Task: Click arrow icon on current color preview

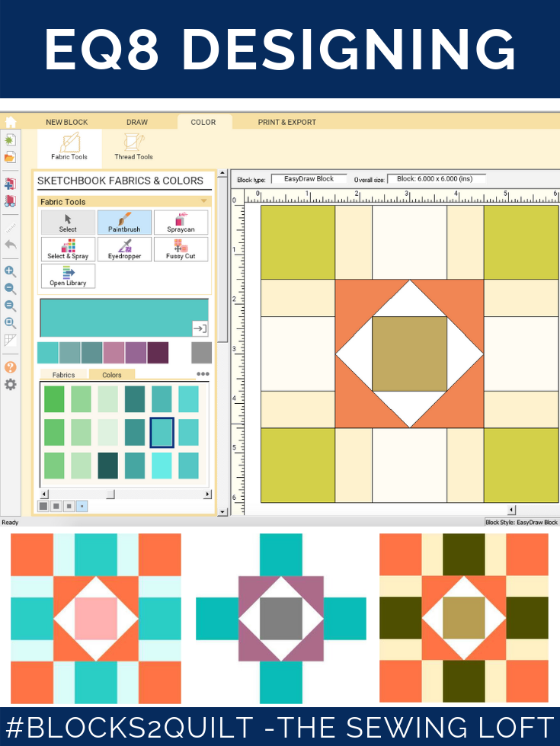Action: [x=200, y=328]
